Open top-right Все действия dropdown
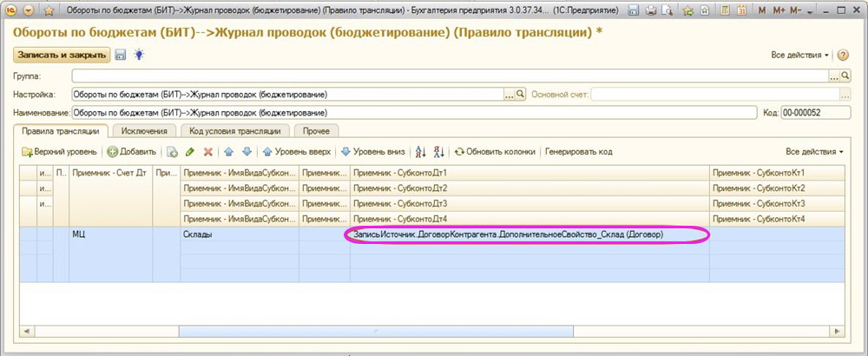 (x=799, y=55)
